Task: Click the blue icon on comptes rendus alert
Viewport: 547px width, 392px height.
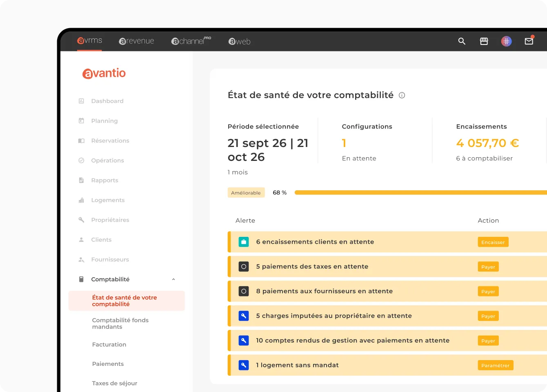Action: click(x=244, y=341)
